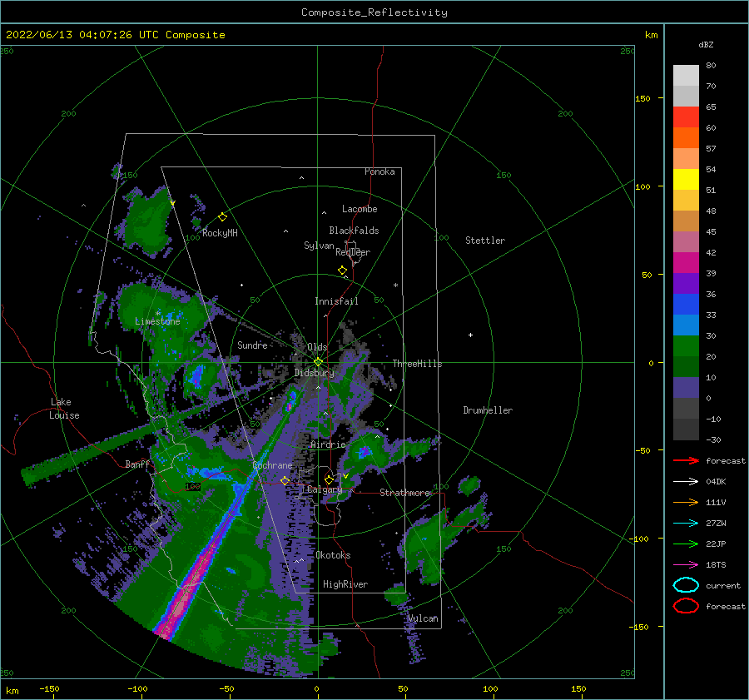Click the dBZ legend heading
Viewport: 749px width, 700px height.
706,44
